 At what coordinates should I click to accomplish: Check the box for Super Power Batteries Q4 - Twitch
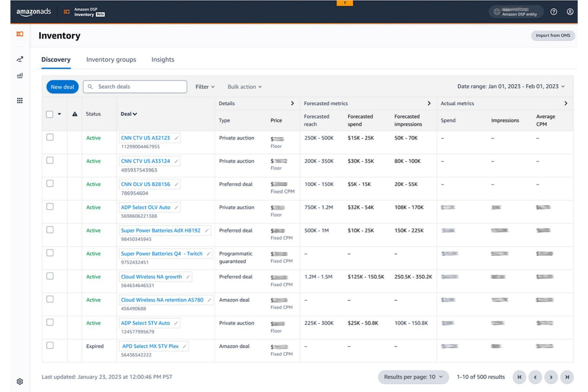pyautogui.click(x=50, y=253)
